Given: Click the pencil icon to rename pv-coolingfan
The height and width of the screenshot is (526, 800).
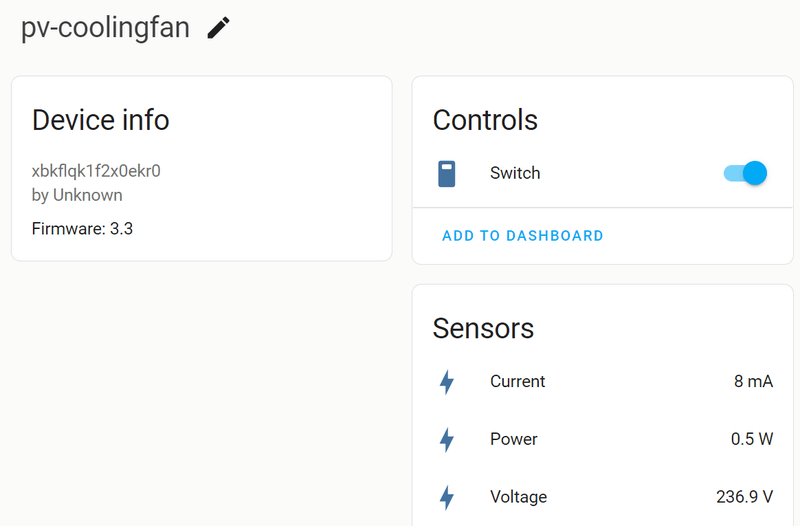Looking at the screenshot, I should pos(218,28).
